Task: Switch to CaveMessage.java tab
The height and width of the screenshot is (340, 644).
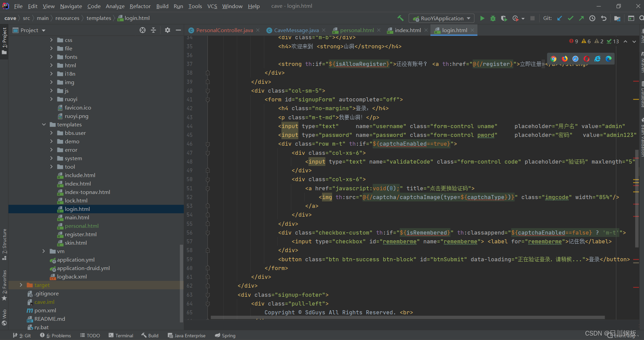Action: [296, 30]
